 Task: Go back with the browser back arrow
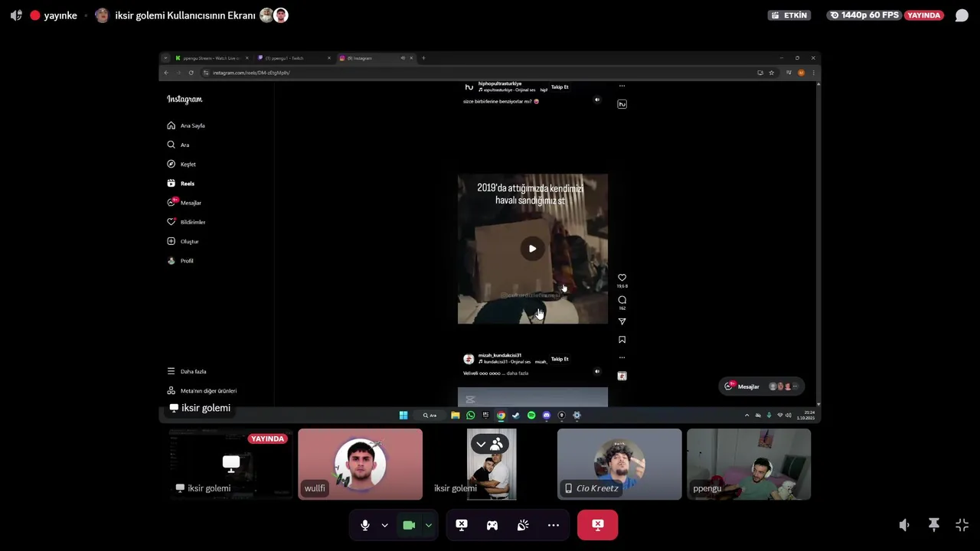point(166,73)
